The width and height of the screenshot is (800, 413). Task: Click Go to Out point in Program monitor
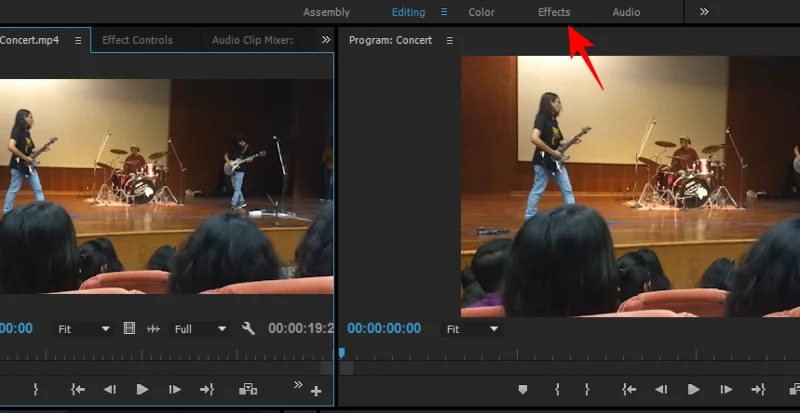[758, 389]
